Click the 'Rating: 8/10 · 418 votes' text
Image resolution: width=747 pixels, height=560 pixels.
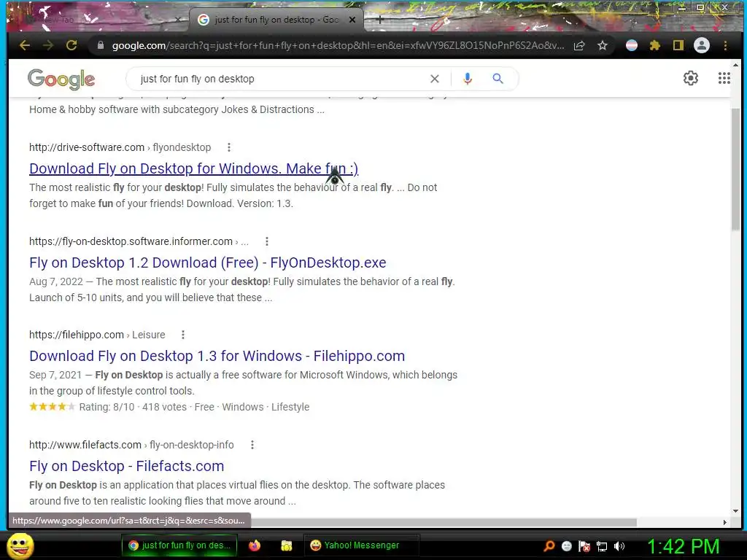(133, 407)
